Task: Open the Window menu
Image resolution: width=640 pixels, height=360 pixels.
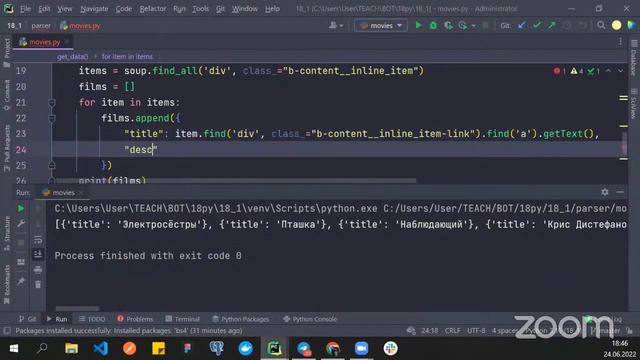Action: click(x=245, y=9)
